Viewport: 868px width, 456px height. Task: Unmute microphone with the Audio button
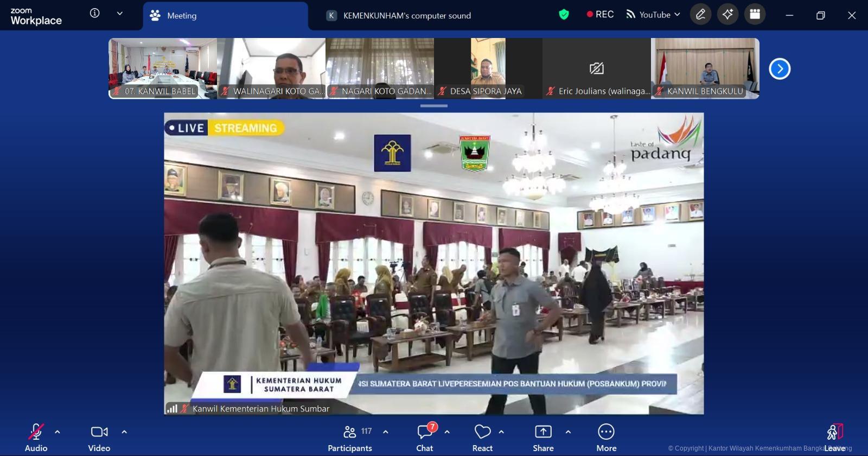(36, 437)
